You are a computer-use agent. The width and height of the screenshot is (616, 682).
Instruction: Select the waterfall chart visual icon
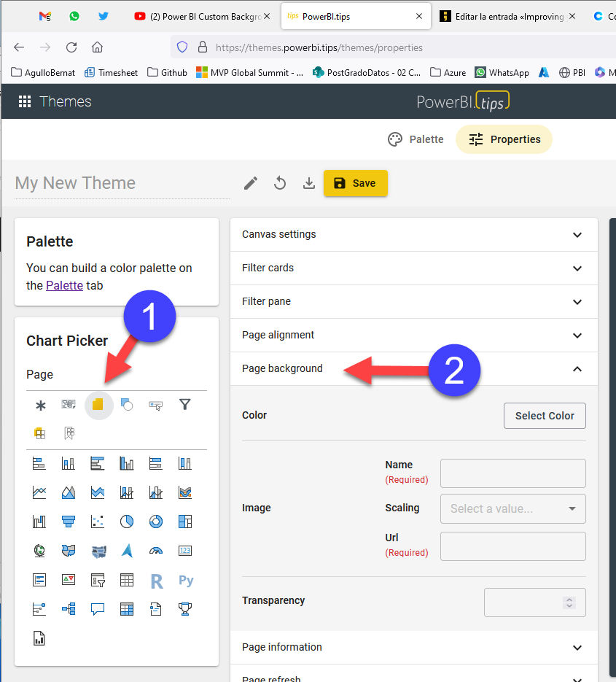[x=39, y=522]
